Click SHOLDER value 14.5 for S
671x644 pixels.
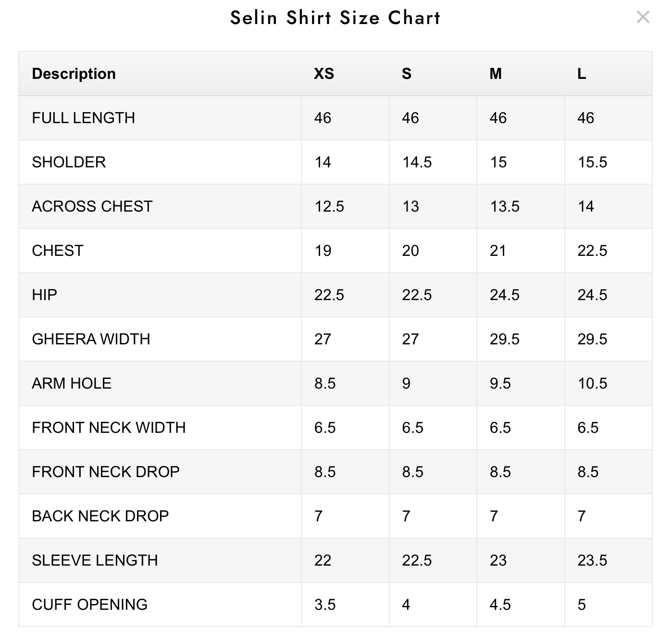pos(417,162)
